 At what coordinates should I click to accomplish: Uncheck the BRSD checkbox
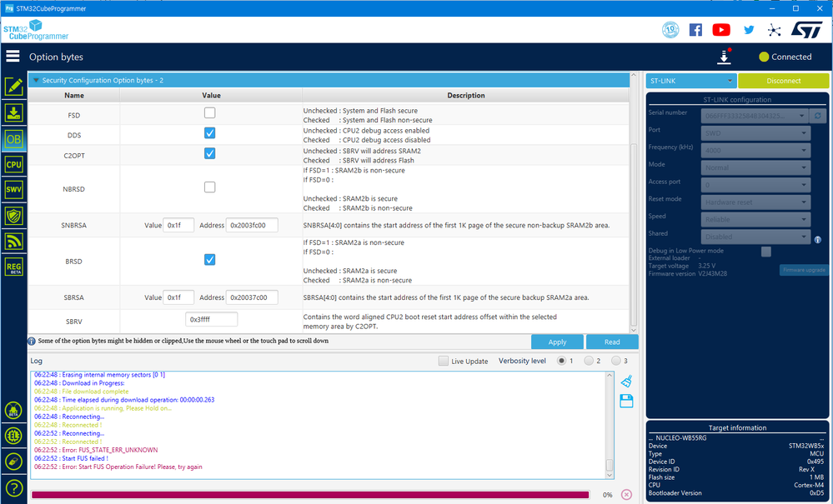click(x=210, y=259)
